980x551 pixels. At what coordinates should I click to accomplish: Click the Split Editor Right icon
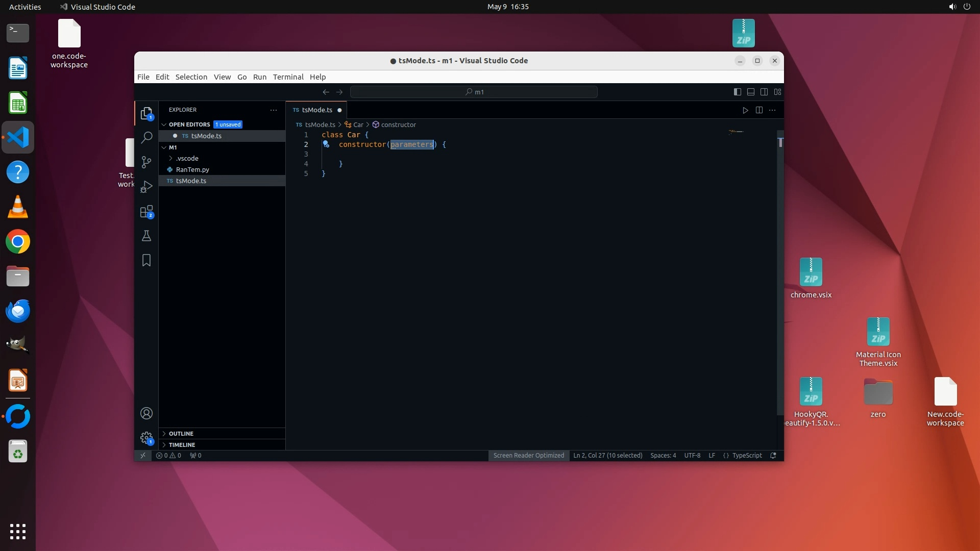(759, 110)
